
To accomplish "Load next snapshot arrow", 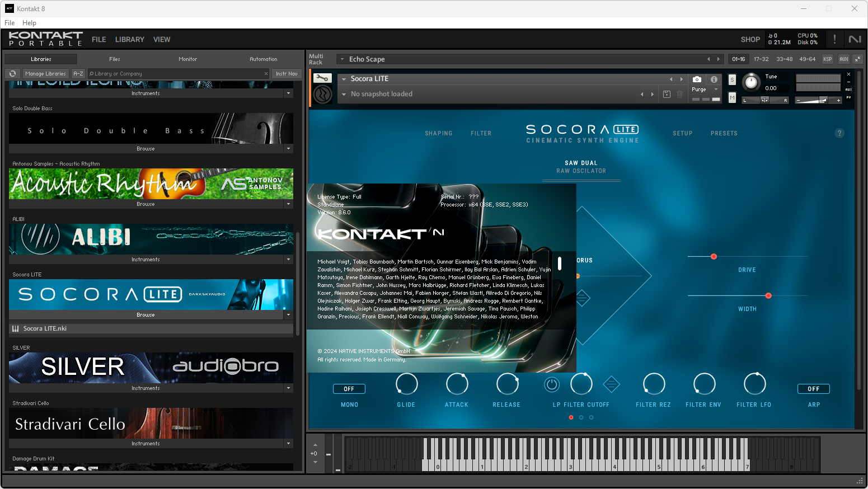I will (652, 94).
